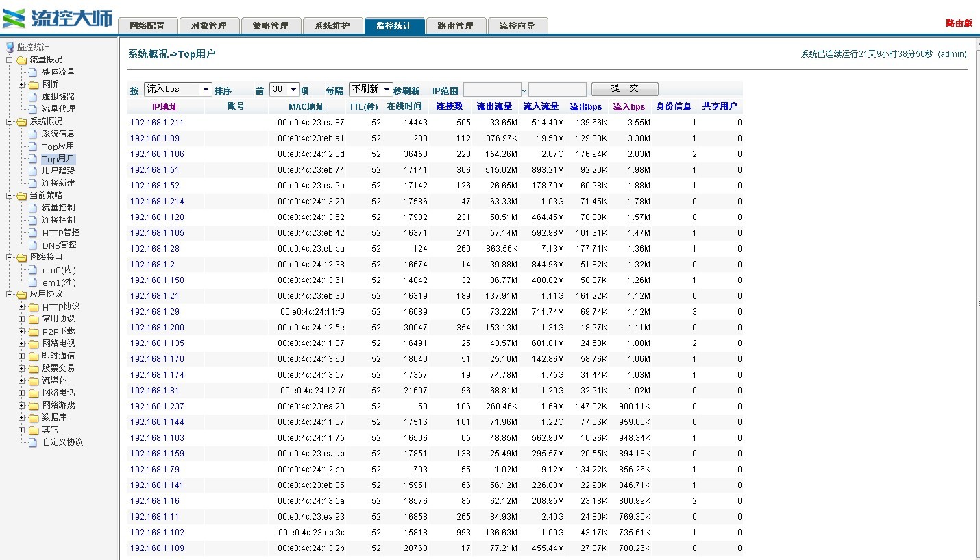Click the 股票交易 folder icon
Screen dimensions: 980x560
click(x=34, y=368)
